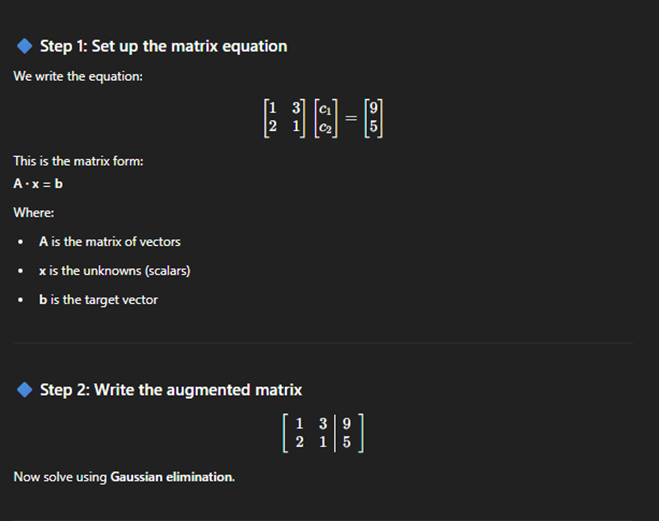The height and width of the screenshot is (521, 659).
Task: Click the c1 c2 unknowns vector
Action: 326,118
